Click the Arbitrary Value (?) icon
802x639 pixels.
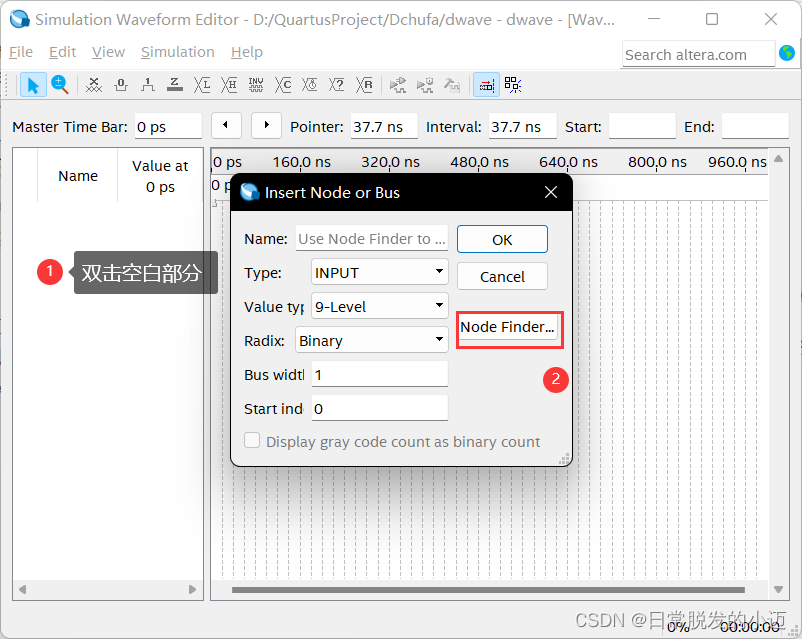(x=337, y=85)
